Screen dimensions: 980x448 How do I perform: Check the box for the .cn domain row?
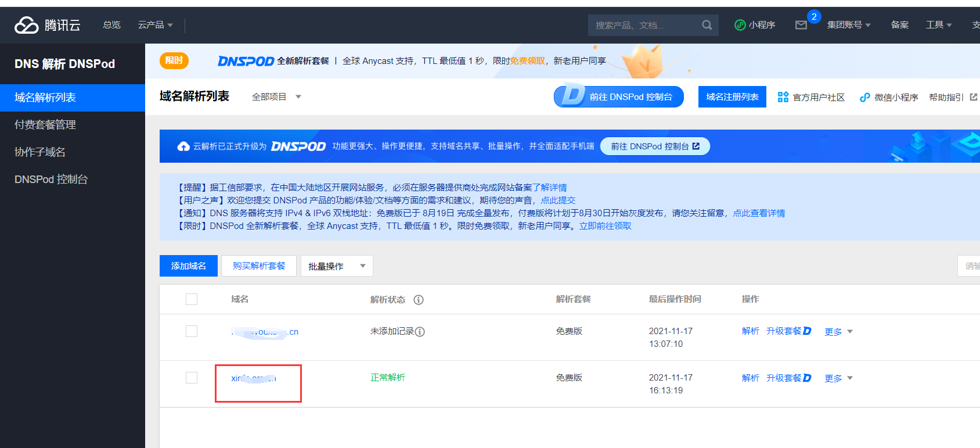[192, 331]
